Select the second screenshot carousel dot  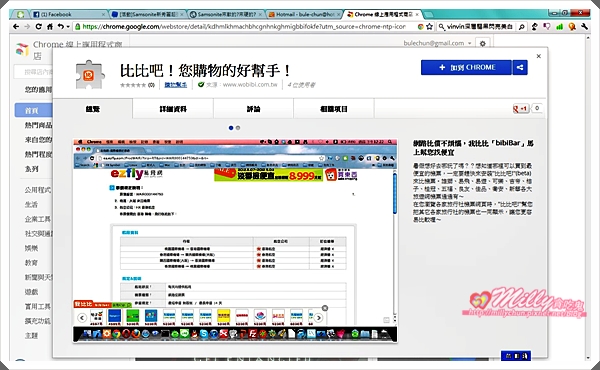[238, 128]
